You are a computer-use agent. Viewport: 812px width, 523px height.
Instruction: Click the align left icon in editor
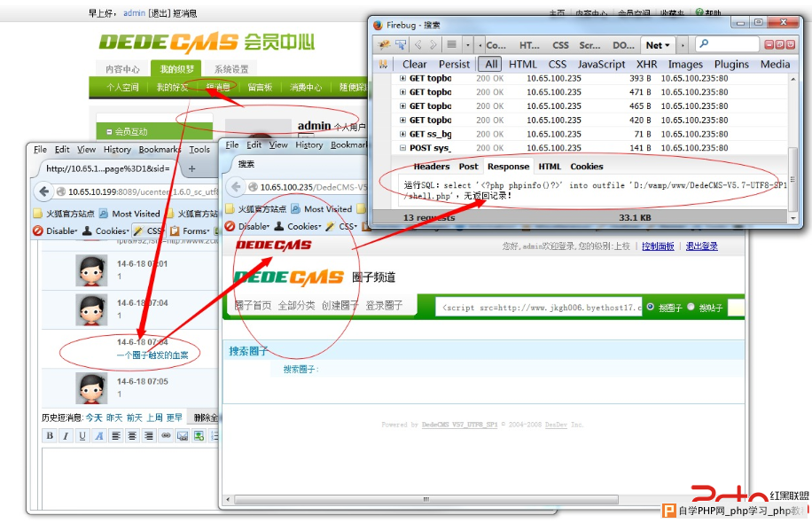tap(116, 436)
